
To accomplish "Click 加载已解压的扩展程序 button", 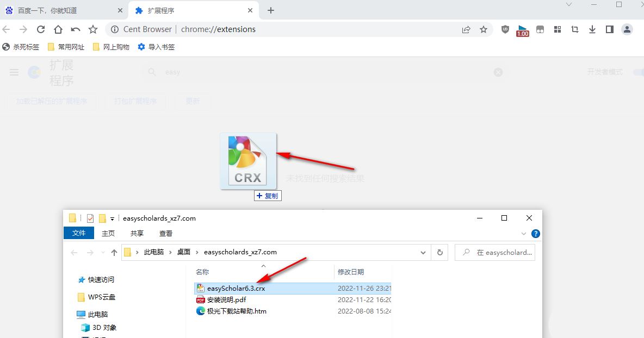I will click(52, 101).
